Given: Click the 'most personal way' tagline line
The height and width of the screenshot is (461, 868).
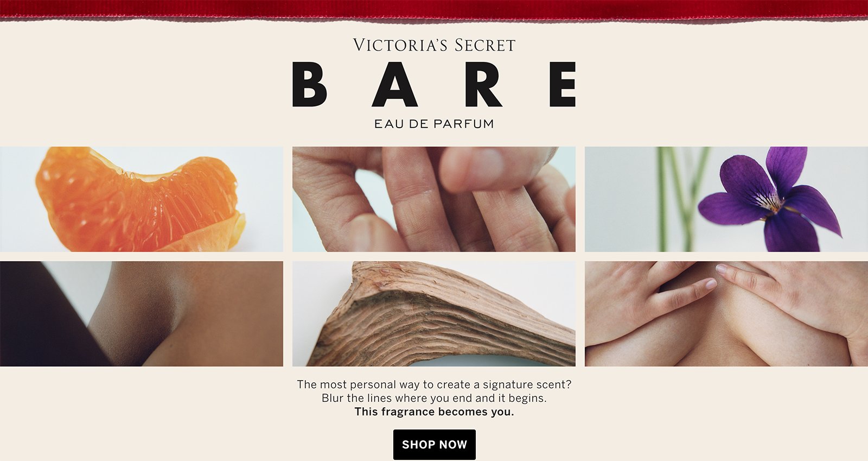Looking at the screenshot, I should click(x=434, y=384).
